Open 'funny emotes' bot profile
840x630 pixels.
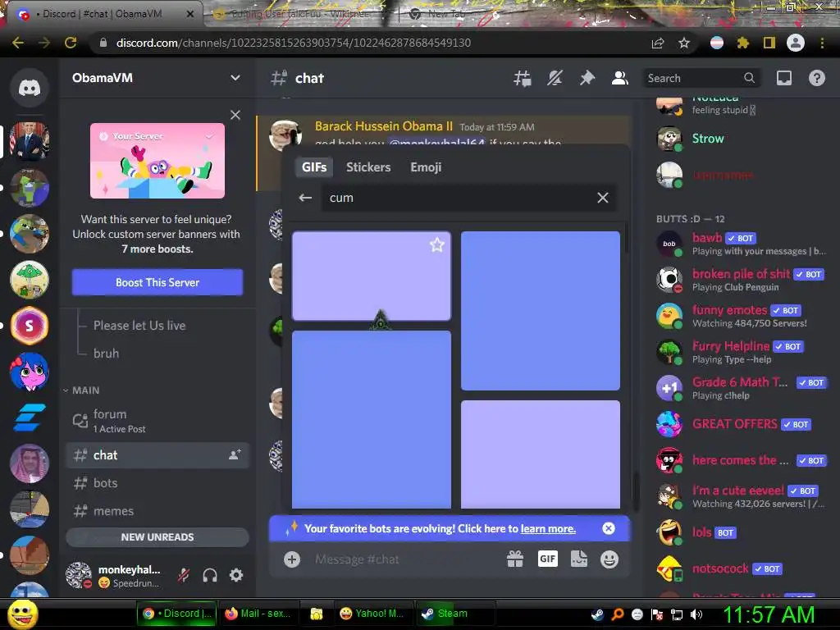(x=742, y=316)
